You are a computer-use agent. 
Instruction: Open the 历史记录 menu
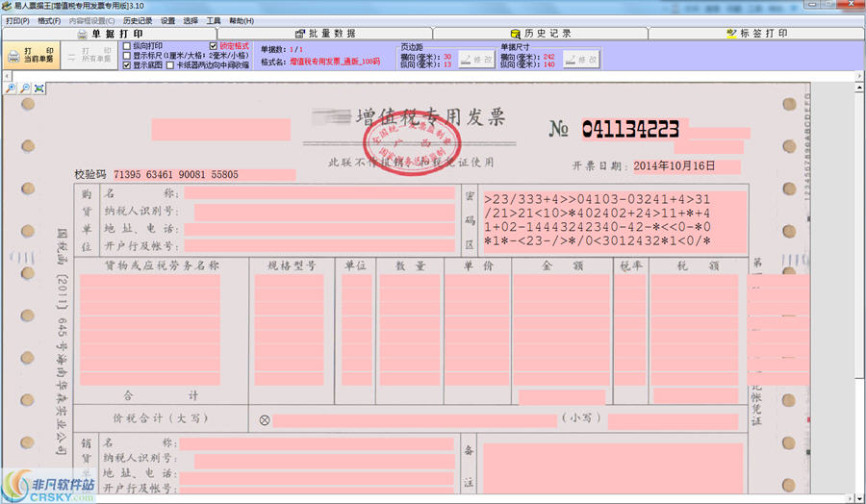click(138, 21)
